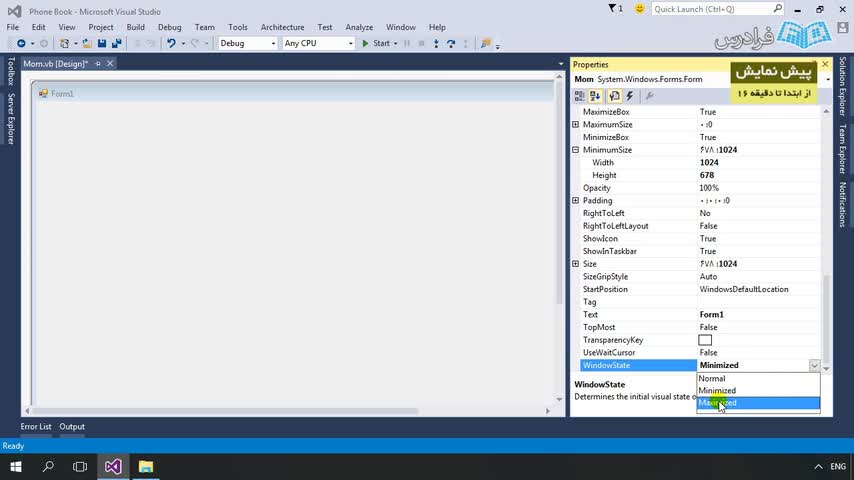Click the ENG language indicator

pyautogui.click(x=838, y=466)
